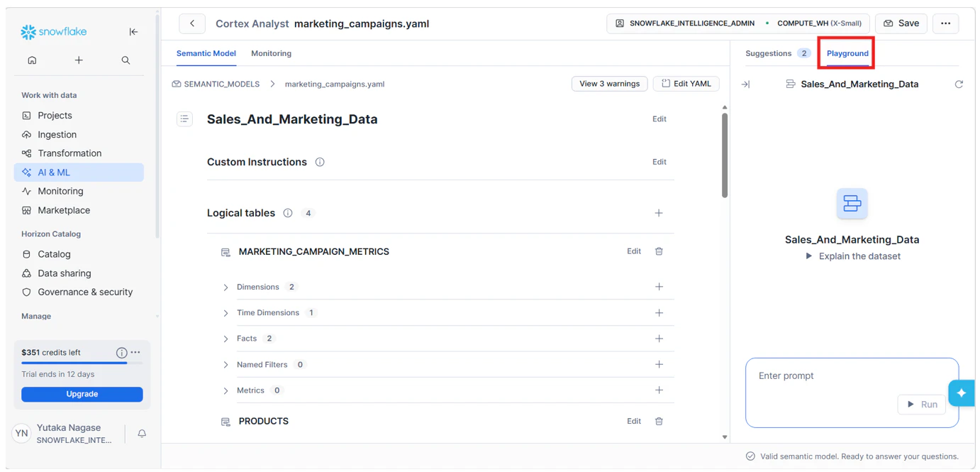Viewport: 980px width, 472px height.
Task: Click the back arrow button
Action: click(192, 23)
